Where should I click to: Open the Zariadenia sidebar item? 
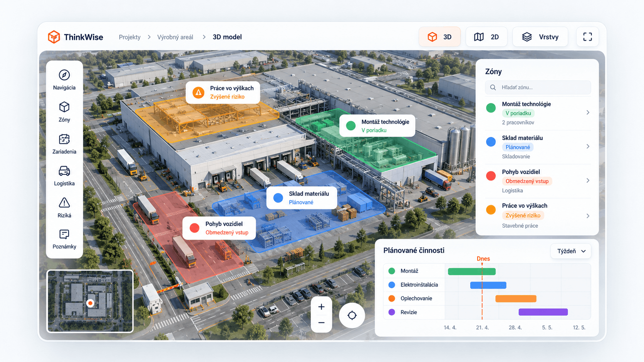tap(64, 144)
